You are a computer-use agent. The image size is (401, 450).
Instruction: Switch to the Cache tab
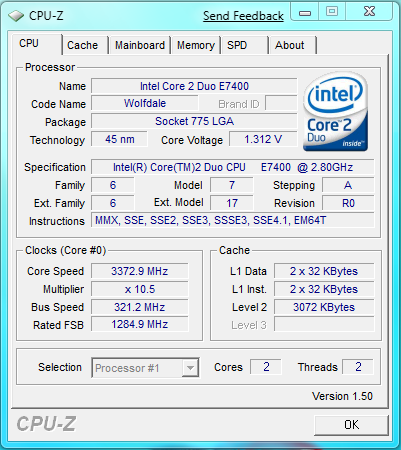coord(85,45)
